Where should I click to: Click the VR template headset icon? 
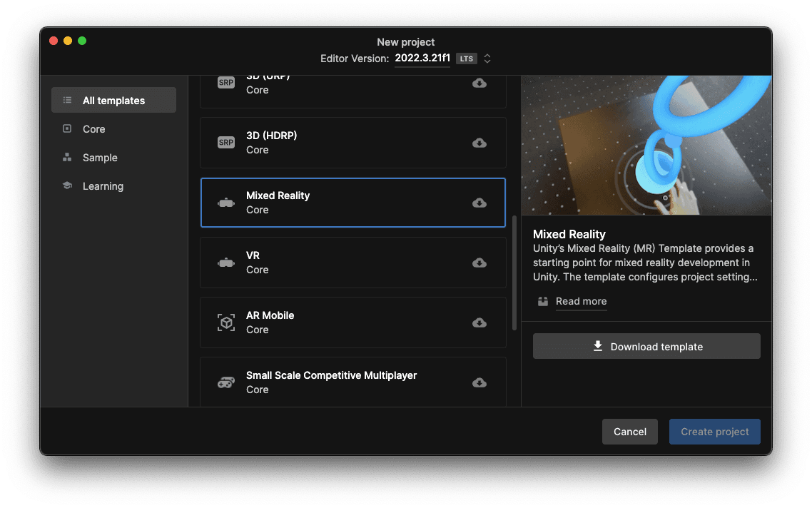coord(226,263)
